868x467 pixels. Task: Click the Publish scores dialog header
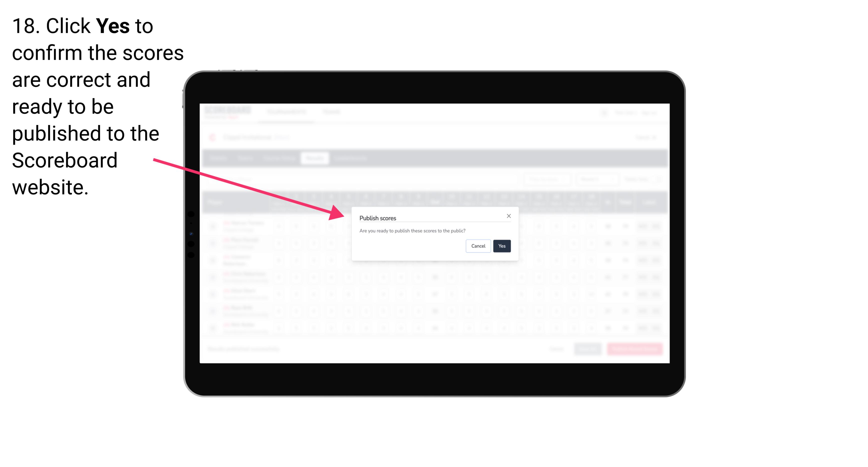point(377,217)
